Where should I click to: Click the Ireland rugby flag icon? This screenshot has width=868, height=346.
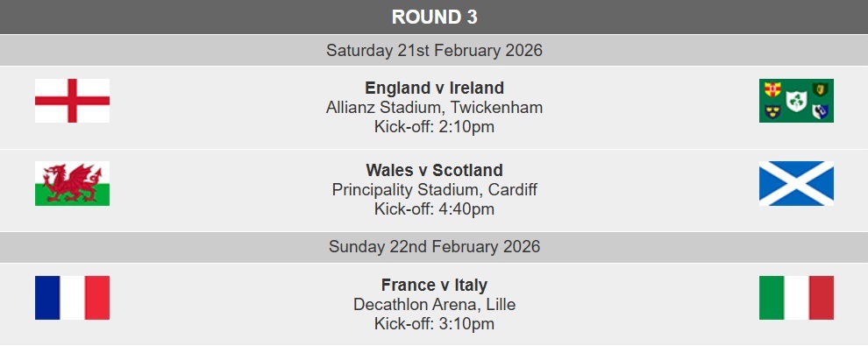[x=796, y=101]
